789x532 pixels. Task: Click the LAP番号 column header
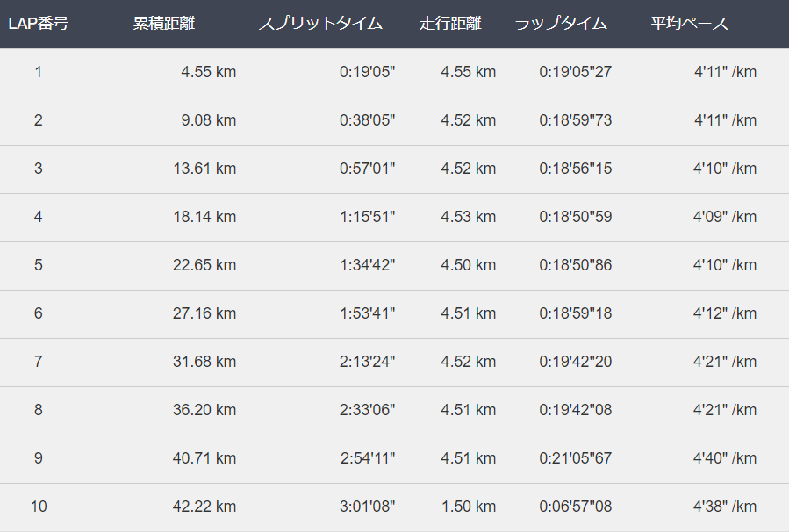(x=39, y=23)
